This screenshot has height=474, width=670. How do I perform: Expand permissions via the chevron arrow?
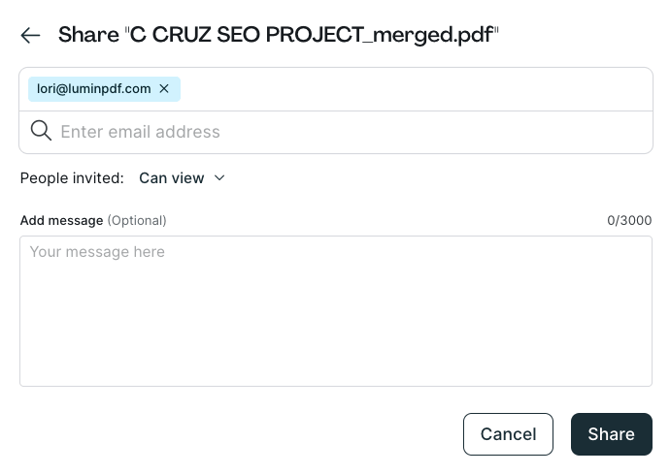coord(220,178)
